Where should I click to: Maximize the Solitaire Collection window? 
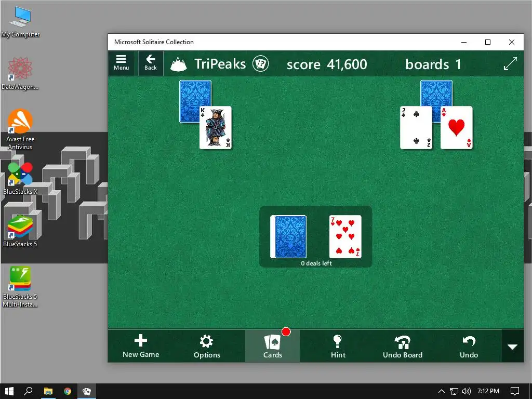[487, 42]
